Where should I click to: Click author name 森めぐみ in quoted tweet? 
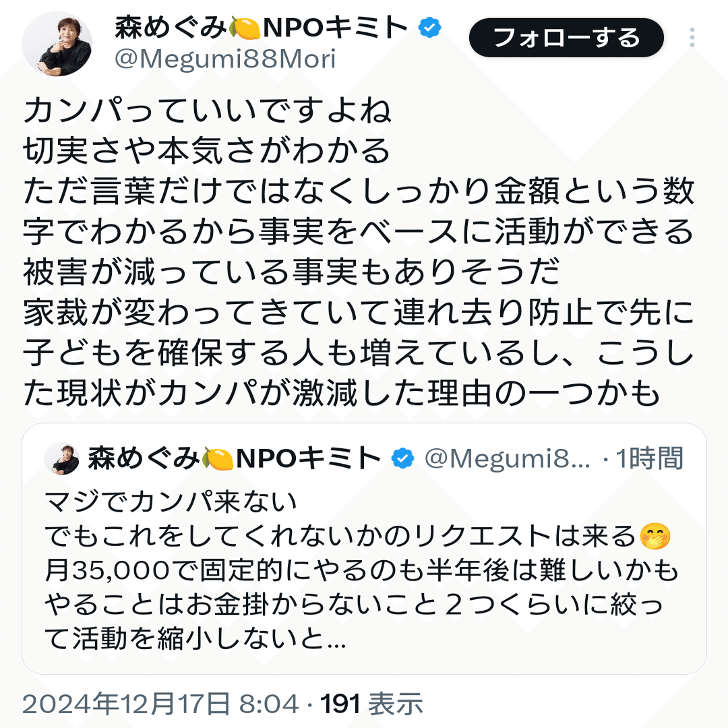[144, 458]
